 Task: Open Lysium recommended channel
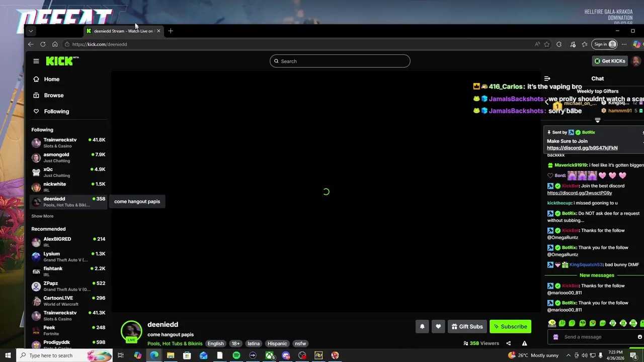coord(68,256)
